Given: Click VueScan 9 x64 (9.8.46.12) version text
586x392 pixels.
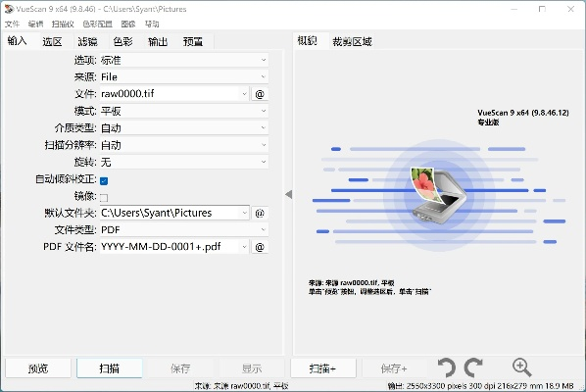Looking at the screenshot, I should [x=523, y=113].
